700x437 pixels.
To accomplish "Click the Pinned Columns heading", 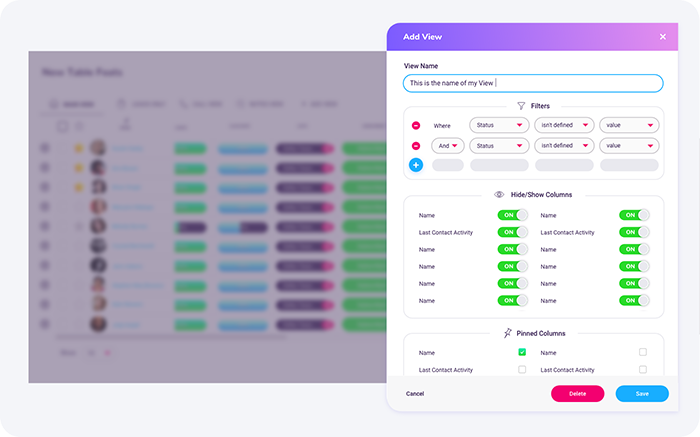I will 541,333.
